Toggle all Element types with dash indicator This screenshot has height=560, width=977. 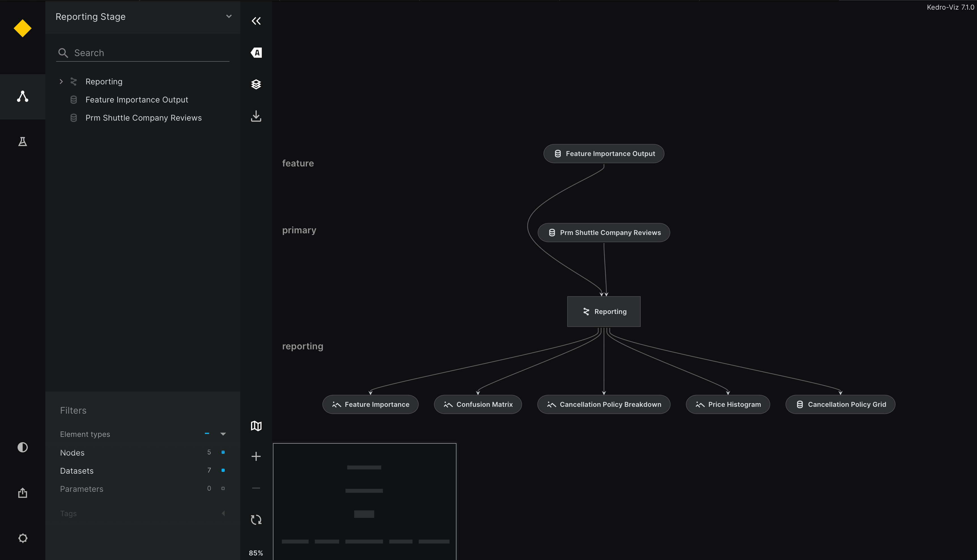[207, 433]
